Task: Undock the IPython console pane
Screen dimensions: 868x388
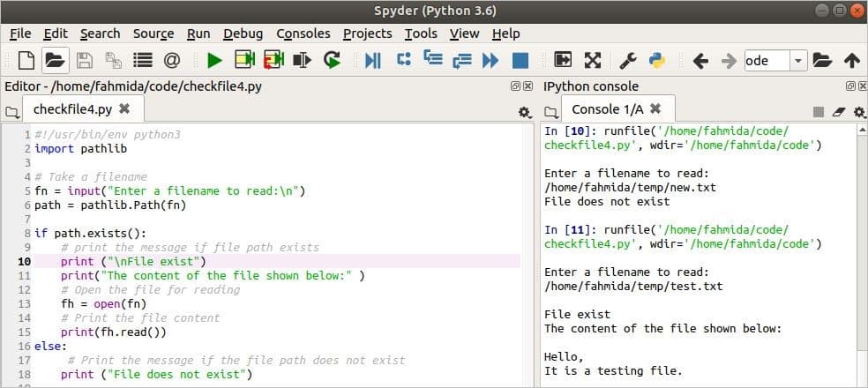Action: pyautogui.click(x=850, y=86)
